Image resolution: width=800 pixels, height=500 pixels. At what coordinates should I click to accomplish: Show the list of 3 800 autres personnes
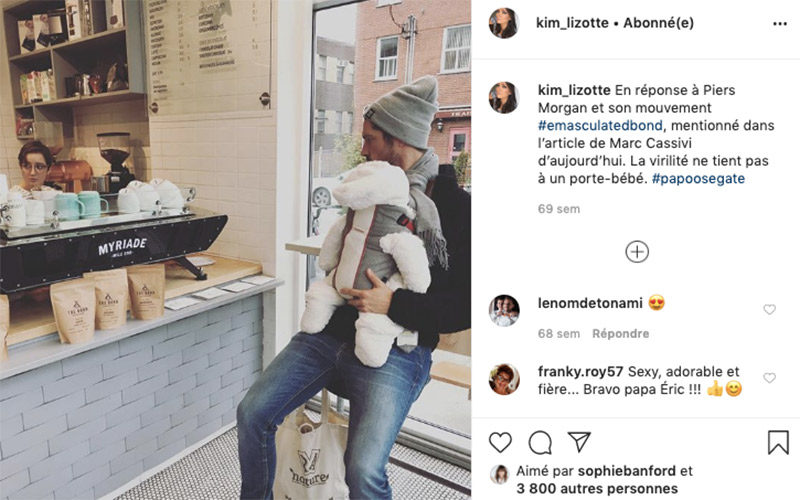[x=597, y=489]
